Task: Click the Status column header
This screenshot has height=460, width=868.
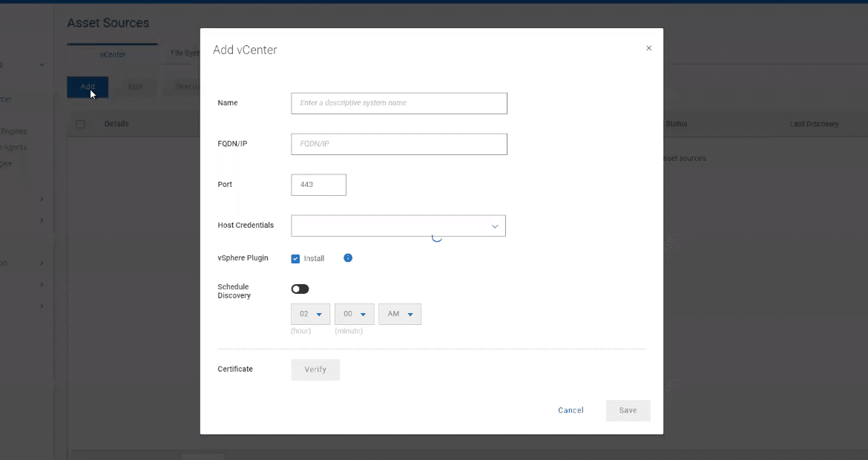Action: pyautogui.click(x=677, y=124)
